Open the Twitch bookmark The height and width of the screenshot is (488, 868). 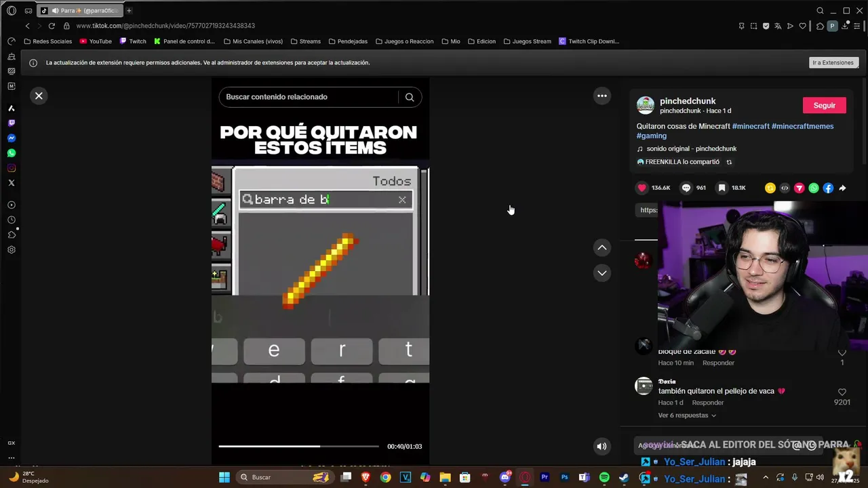(133, 41)
